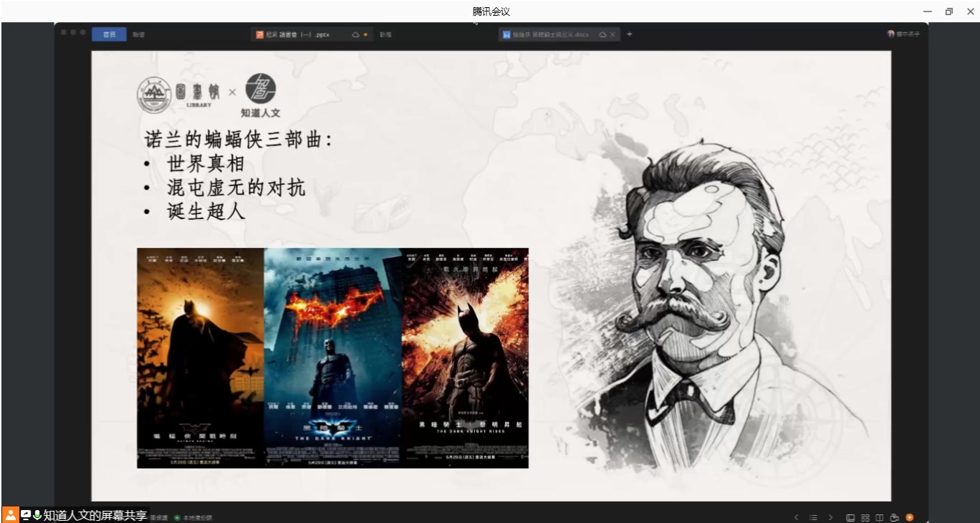Viewport: 980px width, 523px height.
Task: Click the cloud sync icon on pptx tab
Action: pyautogui.click(x=355, y=34)
